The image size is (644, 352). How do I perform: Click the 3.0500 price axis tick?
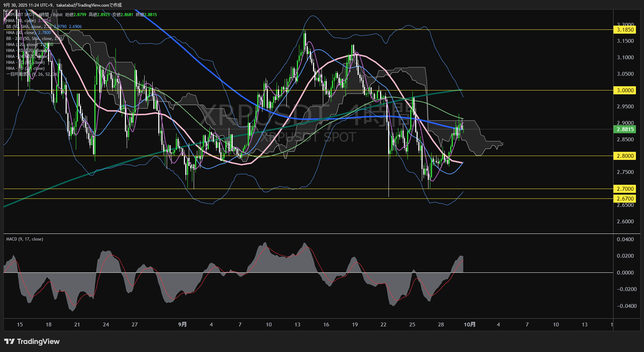[625, 74]
